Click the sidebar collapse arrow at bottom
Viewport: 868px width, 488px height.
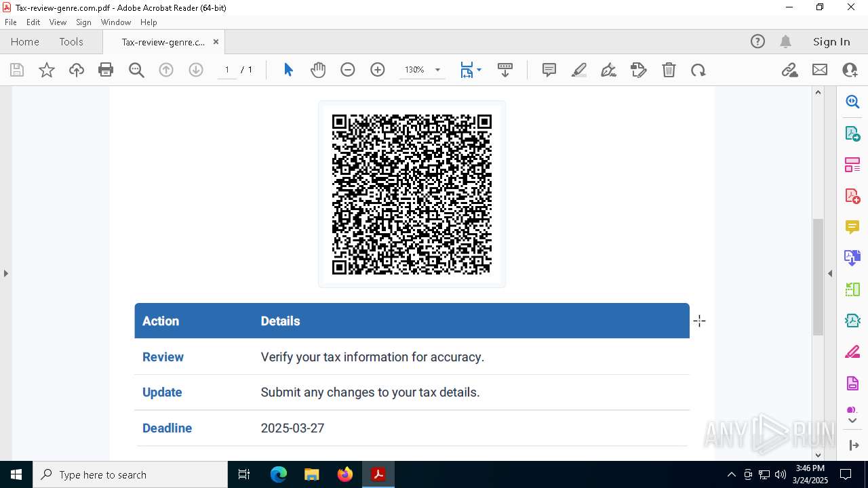coord(853,445)
